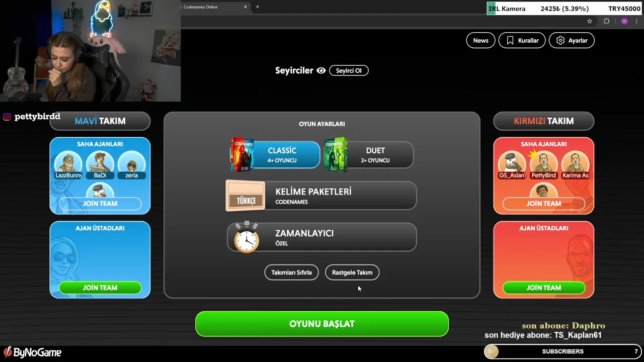The width and height of the screenshot is (644, 362).
Task: Open a new browser tab
Action: 258,7
